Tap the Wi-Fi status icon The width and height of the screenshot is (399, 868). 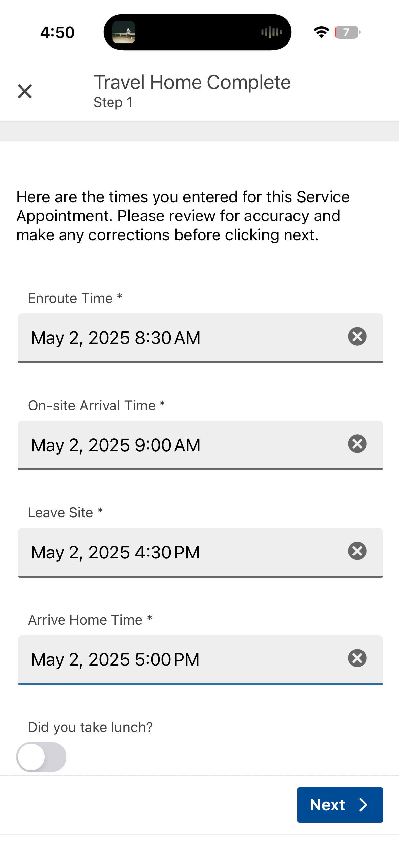(321, 32)
